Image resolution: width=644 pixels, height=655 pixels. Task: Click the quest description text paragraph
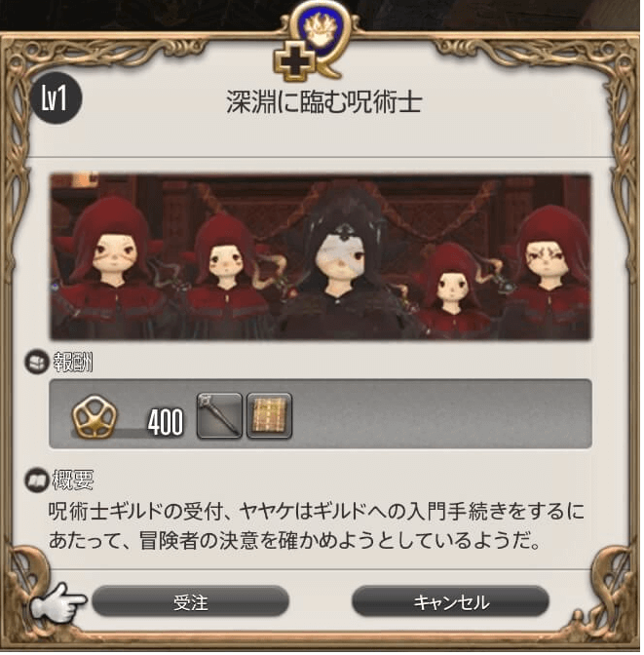(x=316, y=526)
